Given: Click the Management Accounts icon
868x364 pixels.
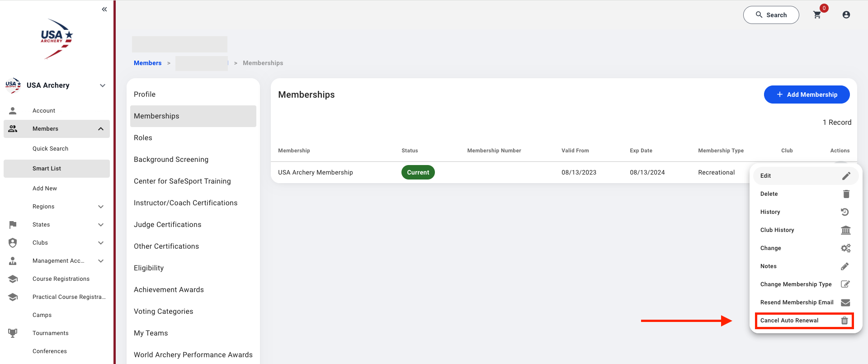Looking at the screenshot, I should 13,261.
